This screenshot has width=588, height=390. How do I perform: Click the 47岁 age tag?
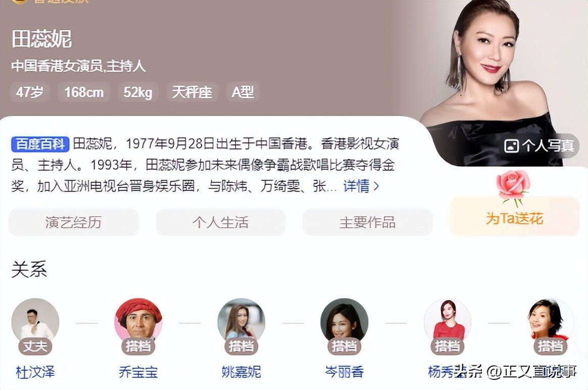30,92
